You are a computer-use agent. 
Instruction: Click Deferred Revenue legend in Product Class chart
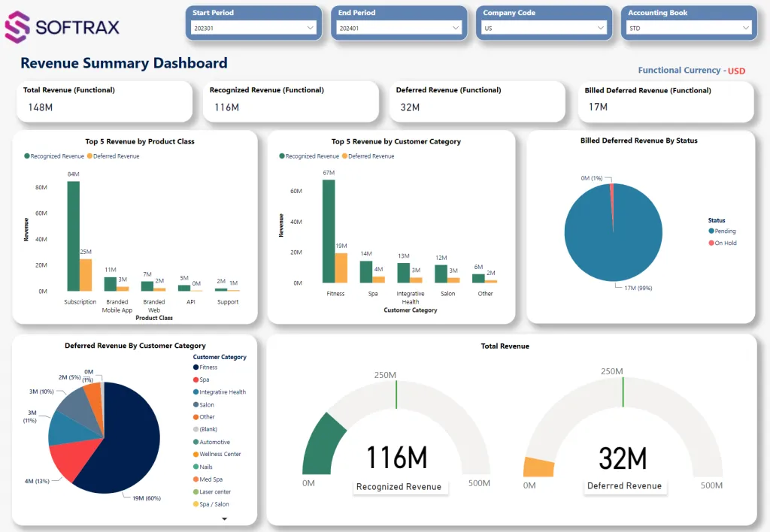(x=89, y=156)
